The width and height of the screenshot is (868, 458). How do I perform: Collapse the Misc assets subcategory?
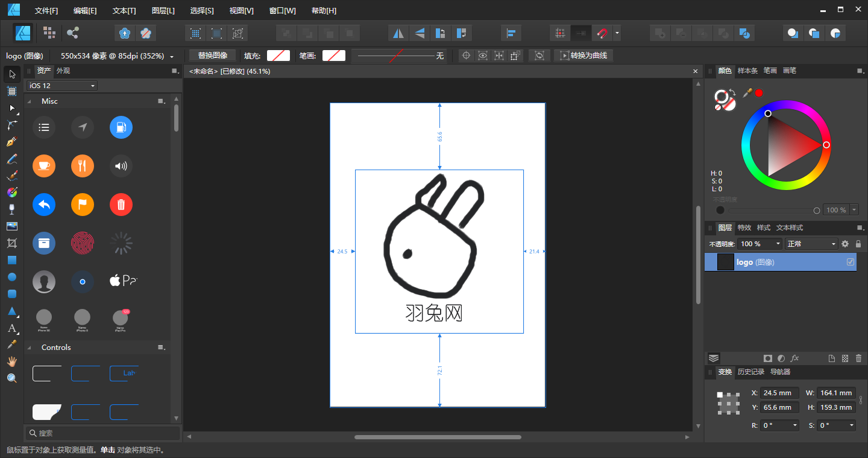click(30, 101)
